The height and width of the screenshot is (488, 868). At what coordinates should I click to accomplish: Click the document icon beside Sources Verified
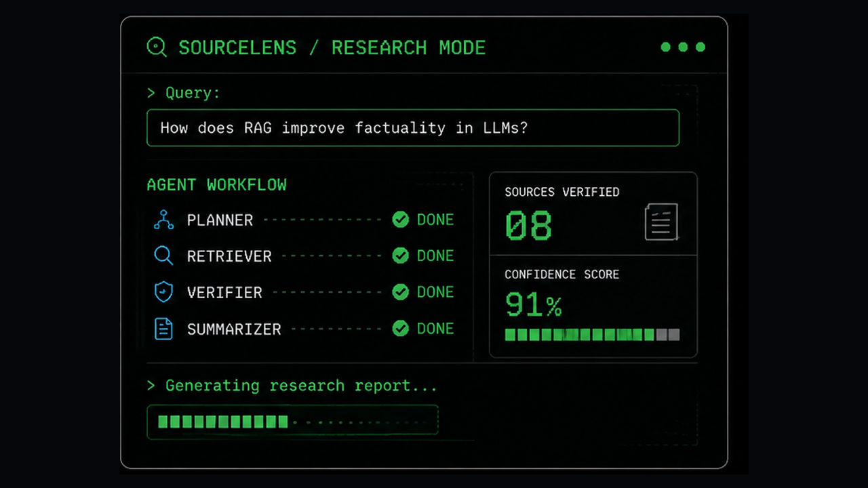tap(661, 222)
